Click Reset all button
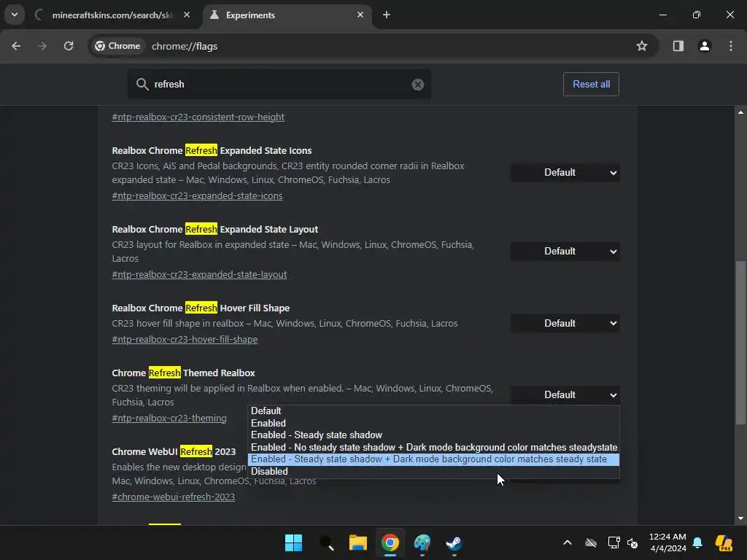 click(x=591, y=85)
